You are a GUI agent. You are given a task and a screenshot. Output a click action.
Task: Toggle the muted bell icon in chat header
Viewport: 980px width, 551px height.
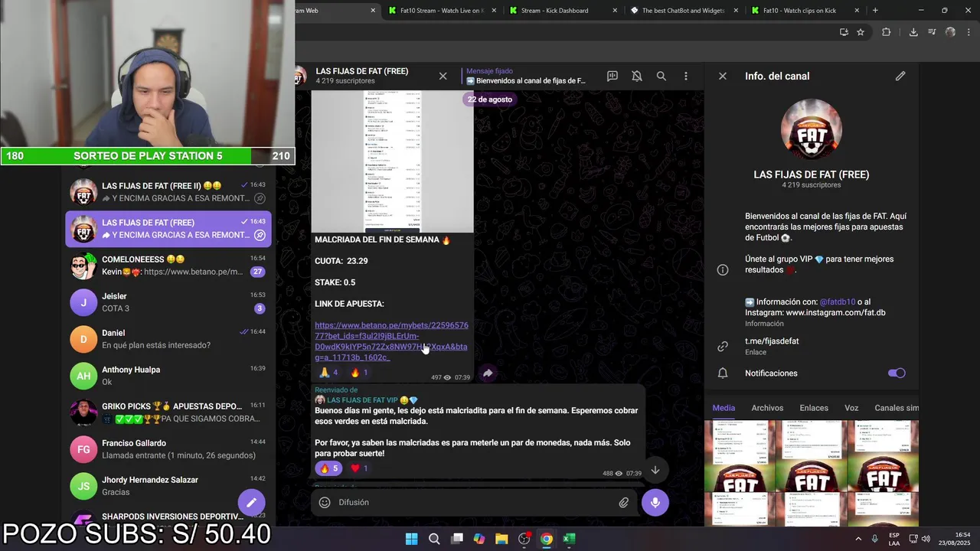637,76
